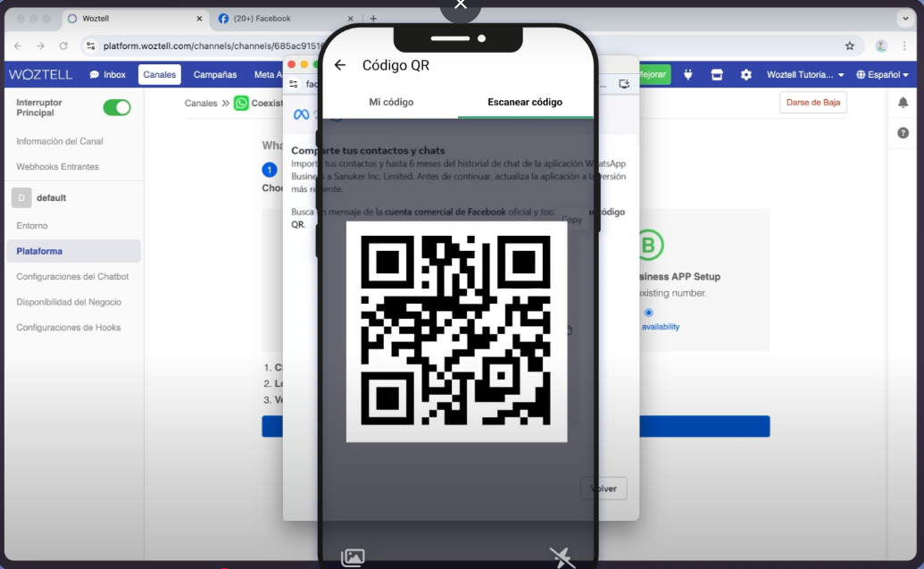This screenshot has height=569, width=924.
Task: Select the radio button above availability
Action: pyautogui.click(x=649, y=313)
